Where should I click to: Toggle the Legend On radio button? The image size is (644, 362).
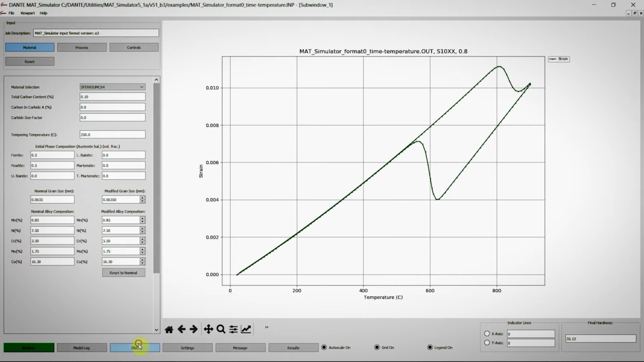(430, 347)
